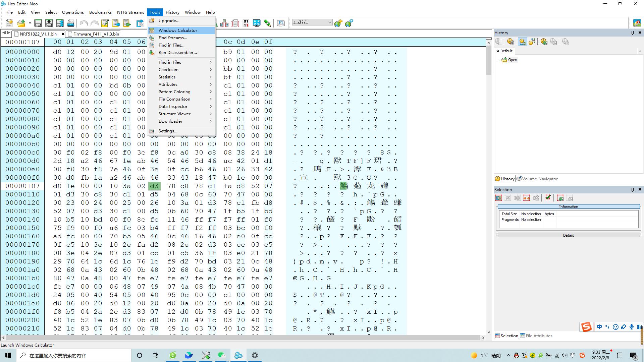The width and height of the screenshot is (644, 362).
Task: Click the load selection icon with green arrow
Action: coord(560,198)
